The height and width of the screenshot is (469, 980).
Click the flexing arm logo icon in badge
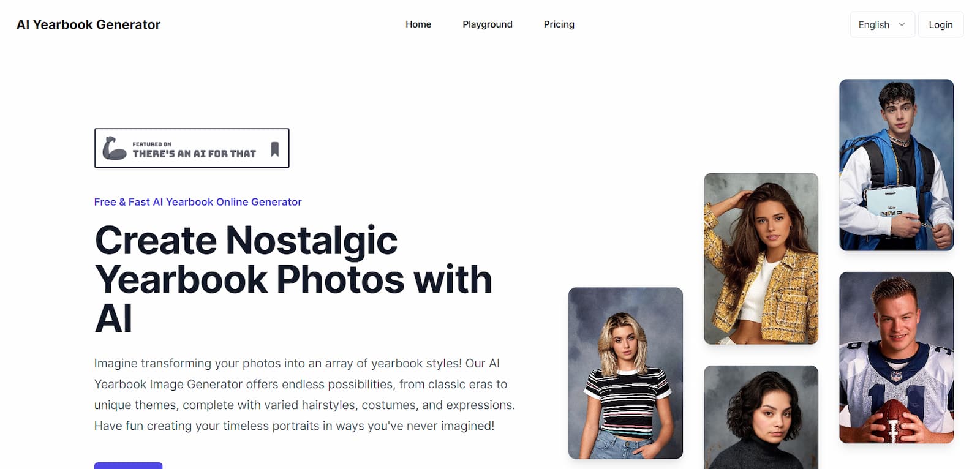pyautogui.click(x=114, y=148)
